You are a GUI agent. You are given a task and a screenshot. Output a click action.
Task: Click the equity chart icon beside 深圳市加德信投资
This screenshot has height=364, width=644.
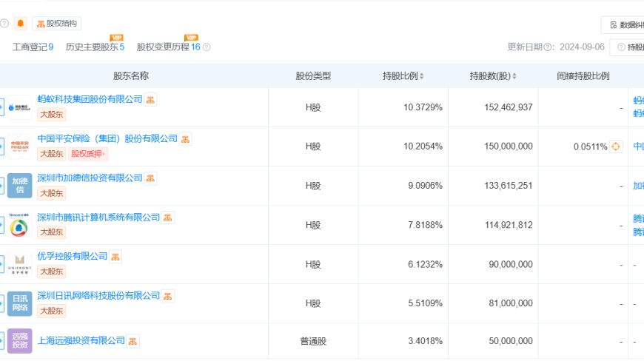150,178
